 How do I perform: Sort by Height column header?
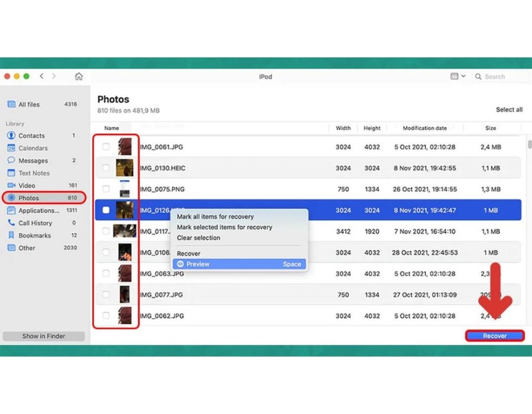point(372,128)
